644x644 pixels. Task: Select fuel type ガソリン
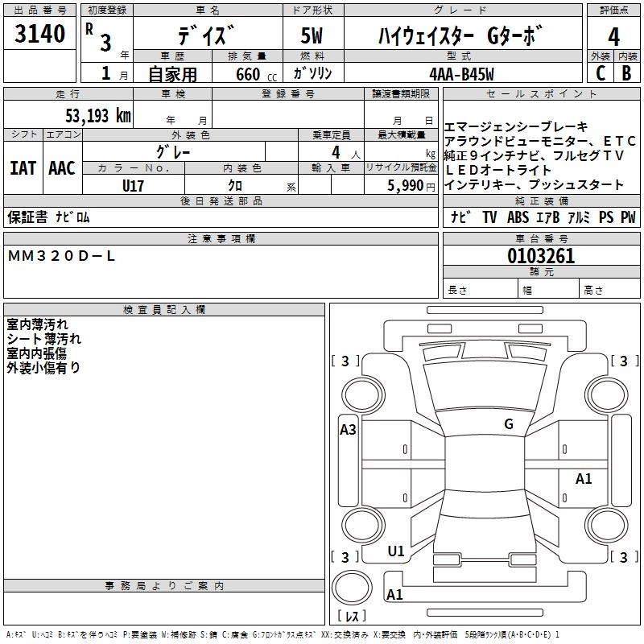(x=312, y=73)
